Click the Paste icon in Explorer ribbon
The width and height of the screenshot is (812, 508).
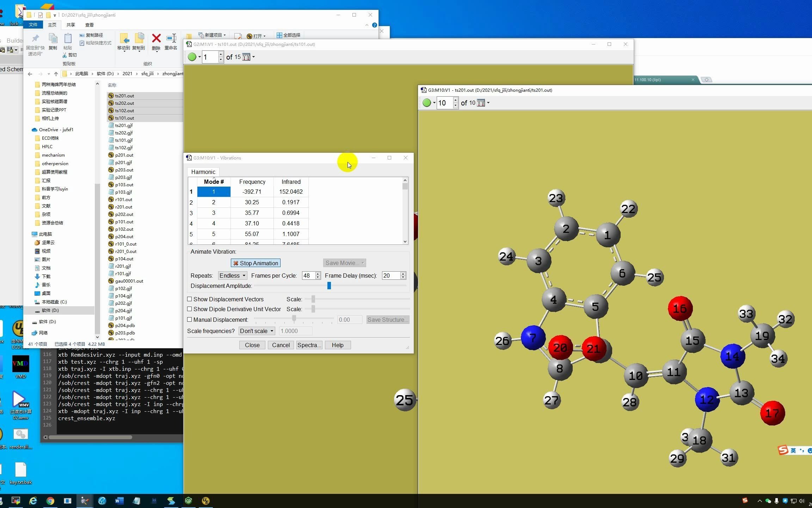tap(68, 38)
